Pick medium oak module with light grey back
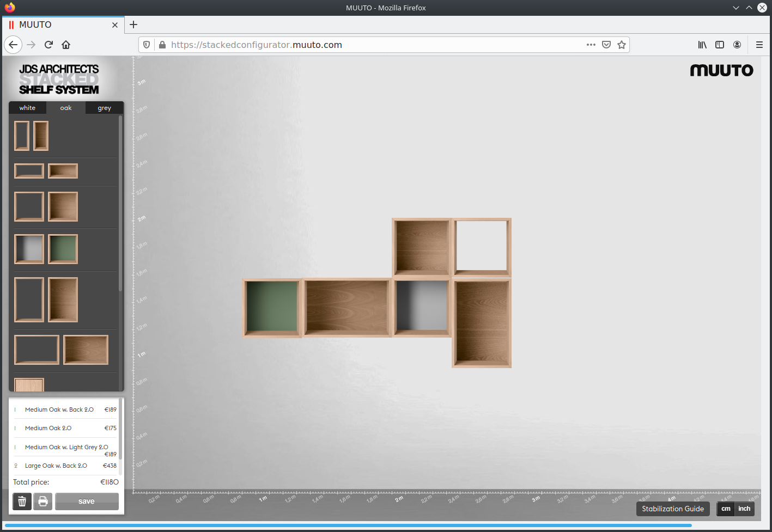The image size is (772, 532). pyautogui.click(x=29, y=249)
